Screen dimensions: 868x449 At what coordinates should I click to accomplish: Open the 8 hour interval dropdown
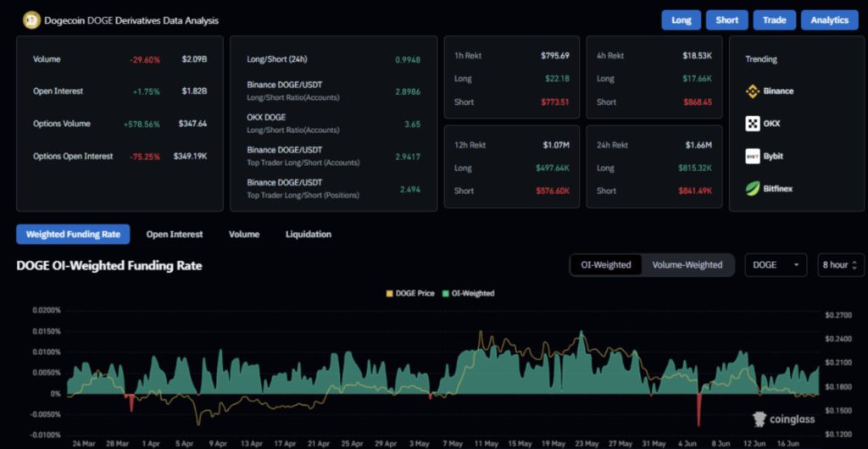pos(840,265)
